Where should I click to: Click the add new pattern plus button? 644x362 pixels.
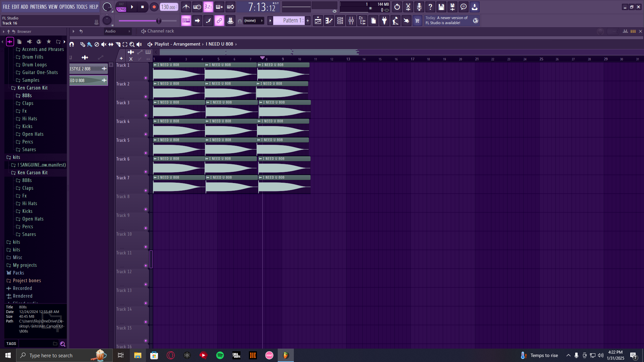(x=308, y=21)
